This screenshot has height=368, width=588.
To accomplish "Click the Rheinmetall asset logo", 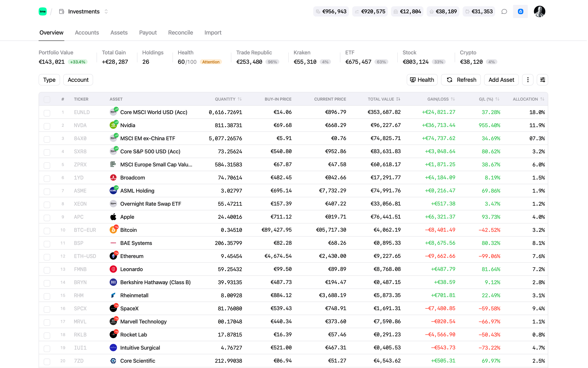I will (113, 295).
